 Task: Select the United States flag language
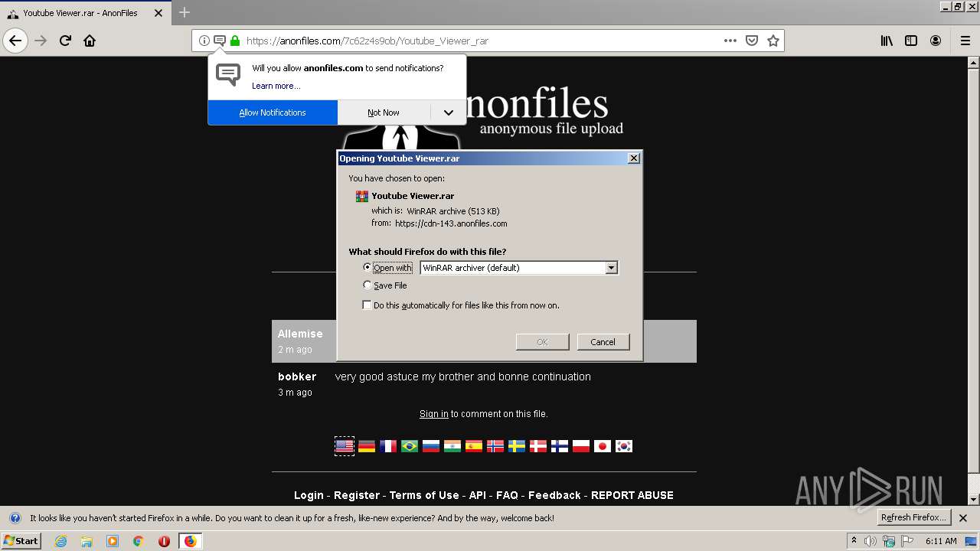[x=345, y=446]
